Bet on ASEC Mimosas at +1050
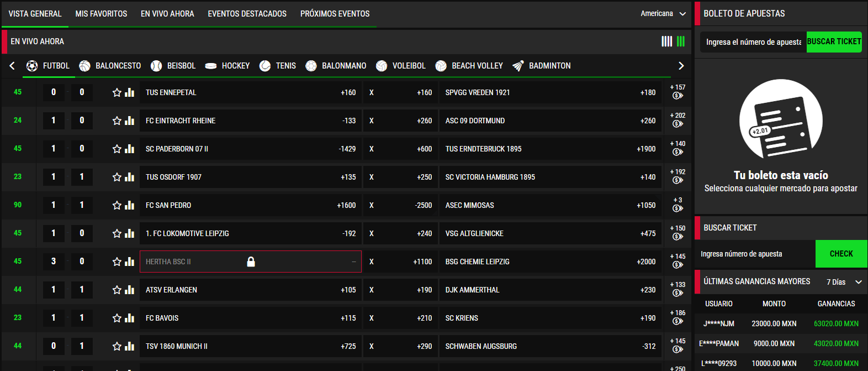This screenshot has height=371, width=868. click(551, 205)
